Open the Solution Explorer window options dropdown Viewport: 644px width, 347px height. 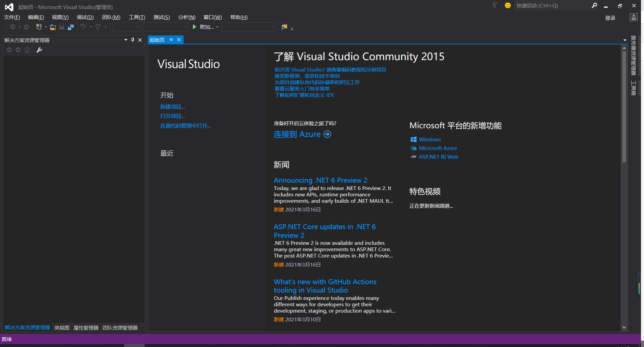pos(126,40)
